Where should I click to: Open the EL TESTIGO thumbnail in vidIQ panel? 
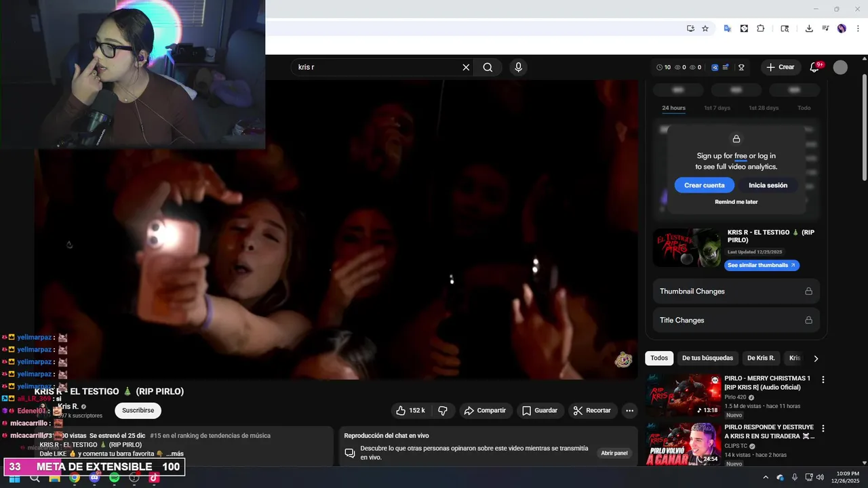(x=688, y=247)
